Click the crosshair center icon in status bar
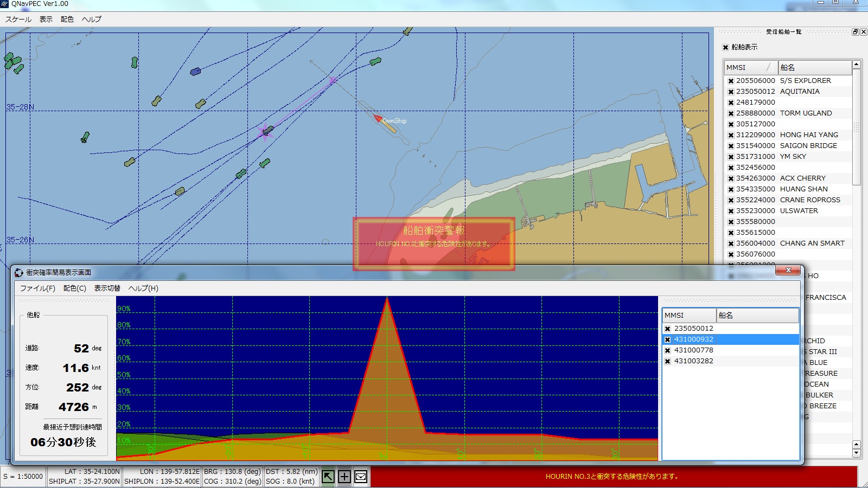 click(x=344, y=477)
